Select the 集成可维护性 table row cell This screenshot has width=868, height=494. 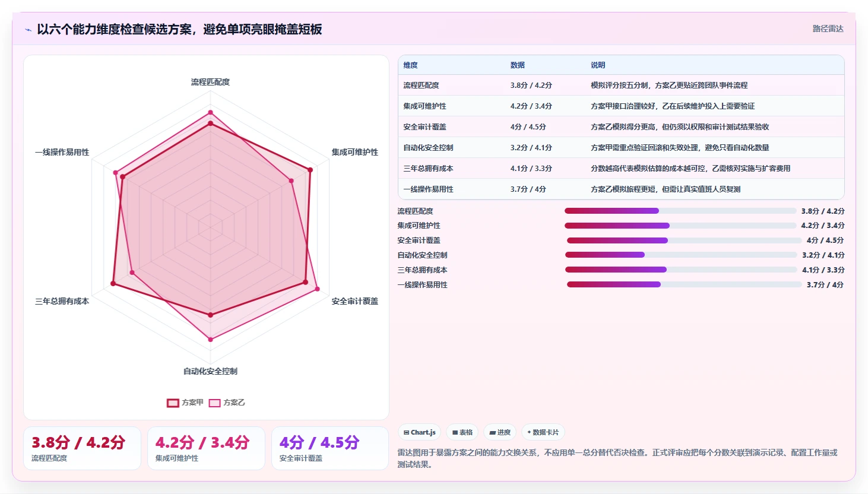pyautogui.click(x=425, y=106)
